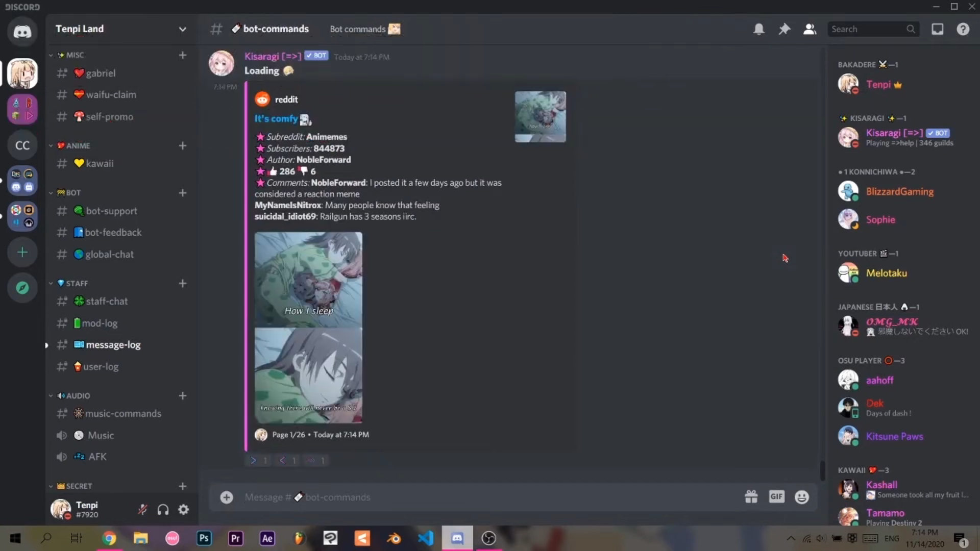The height and width of the screenshot is (551, 980).
Task: Open the waifu-claim channel
Action: (111, 94)
